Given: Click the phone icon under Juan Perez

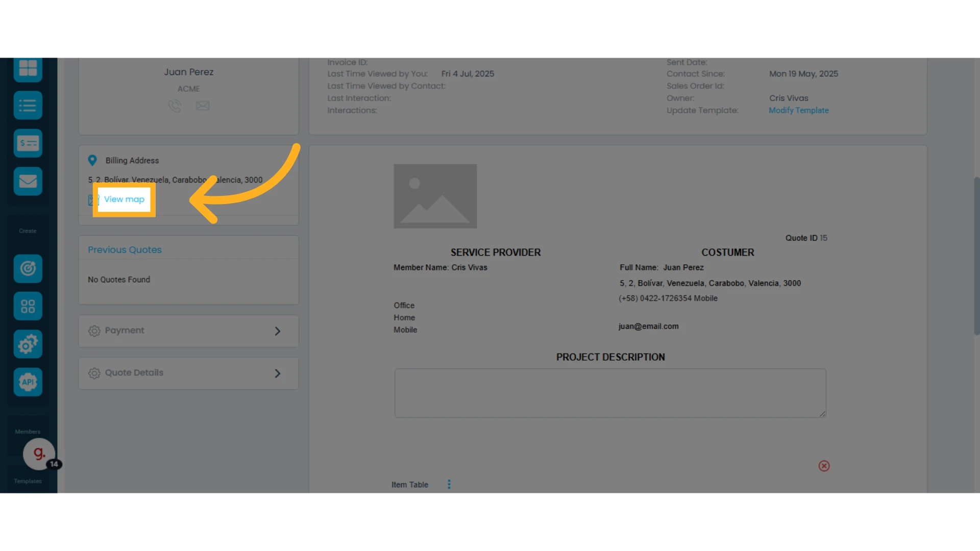Looking at the screenshot, I should [175, 106].
